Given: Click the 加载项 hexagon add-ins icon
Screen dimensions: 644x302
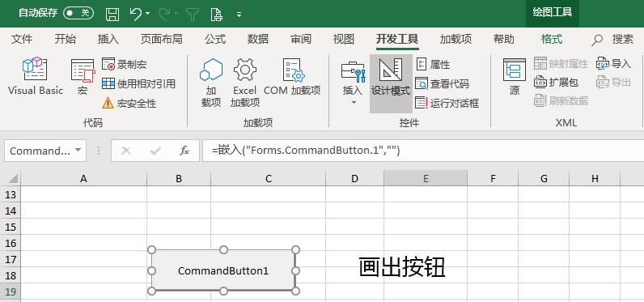Looking at the screenshot, I should click(x=211, y=83).
